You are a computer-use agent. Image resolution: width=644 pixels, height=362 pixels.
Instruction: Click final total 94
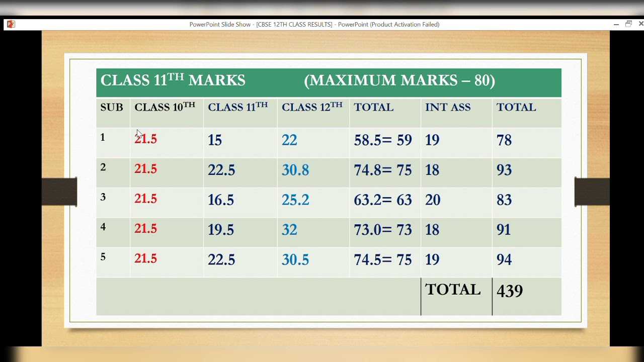pyautogui.click(x=504, y=260)
